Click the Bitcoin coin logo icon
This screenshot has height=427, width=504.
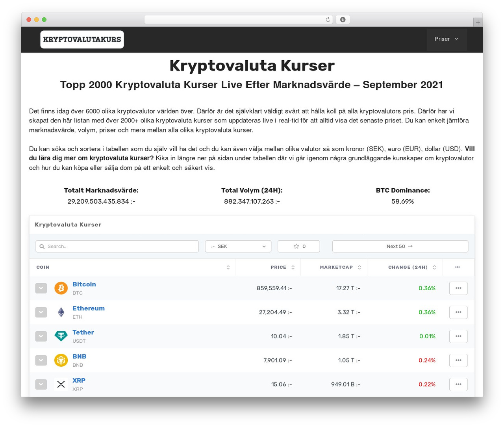[61, 288]
